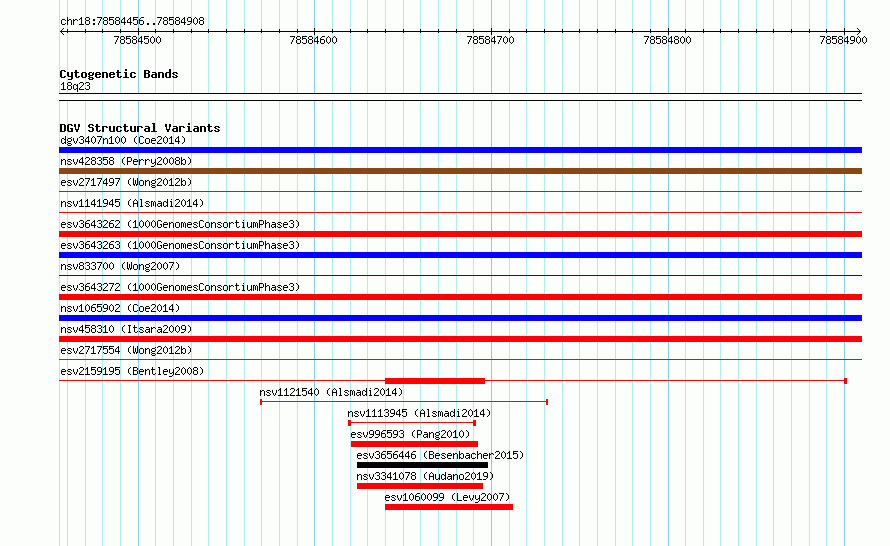Image resolution: width=890 pixels, height=546 pixels.
Task: Open variant nsv458310 (Itsara2009) label
Action: 126,329
